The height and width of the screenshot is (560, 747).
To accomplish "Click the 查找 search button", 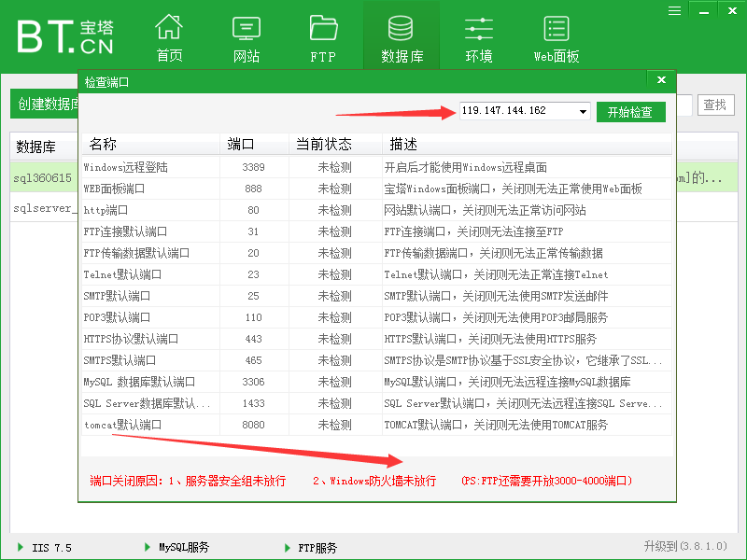I will coord(714,105).
